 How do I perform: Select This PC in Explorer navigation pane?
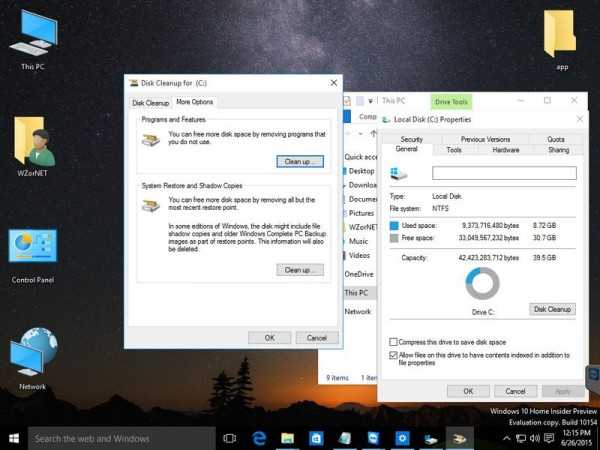pyautogui.click(x=357, y=293)
